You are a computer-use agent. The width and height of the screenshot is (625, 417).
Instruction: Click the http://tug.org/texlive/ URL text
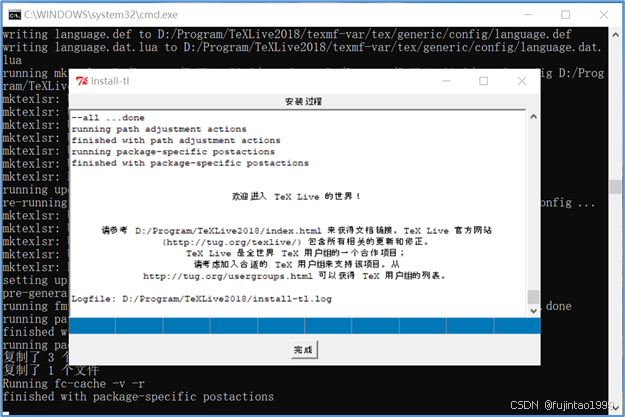232,242
